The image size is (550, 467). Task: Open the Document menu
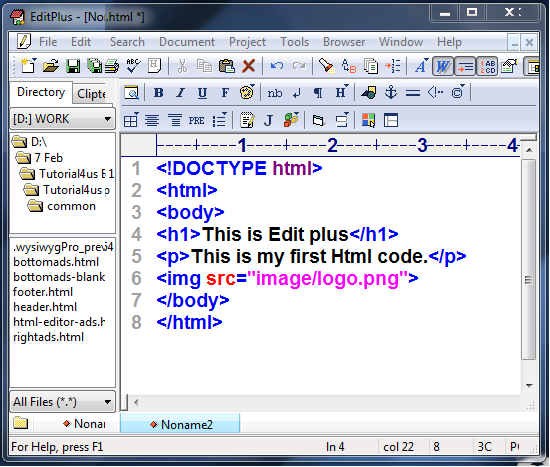(187, 42)
